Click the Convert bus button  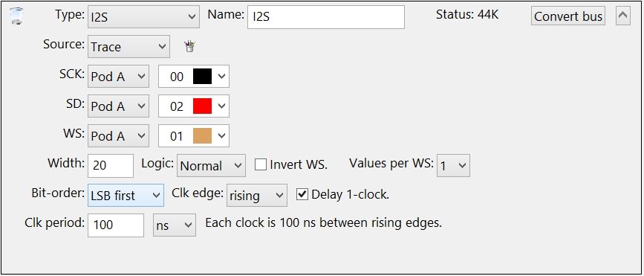click(568, 16)
